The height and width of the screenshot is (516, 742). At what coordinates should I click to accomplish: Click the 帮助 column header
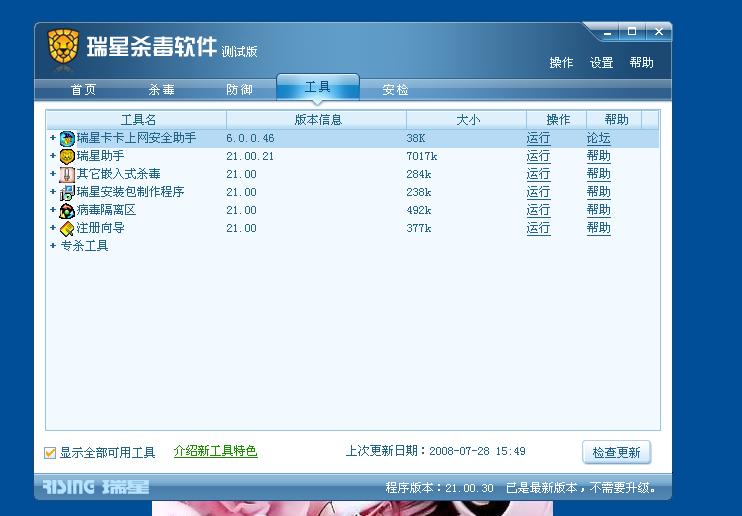[615, 120]
